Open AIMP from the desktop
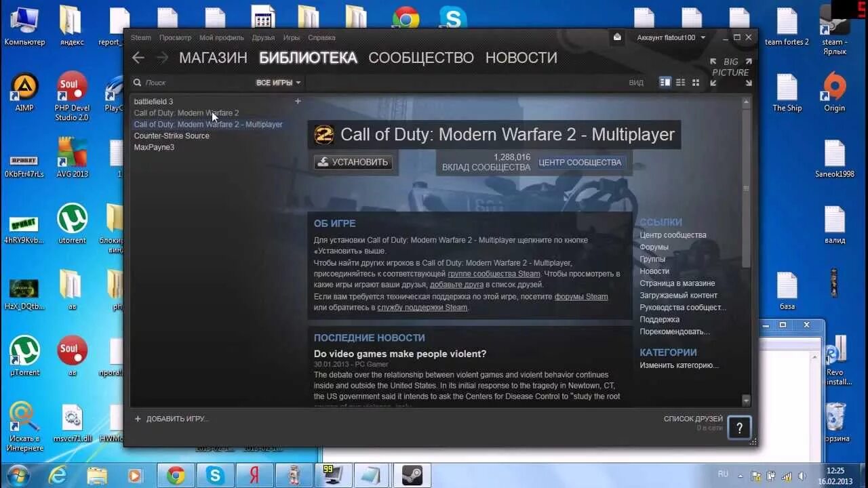868x488 pixels. pos(24,92)
